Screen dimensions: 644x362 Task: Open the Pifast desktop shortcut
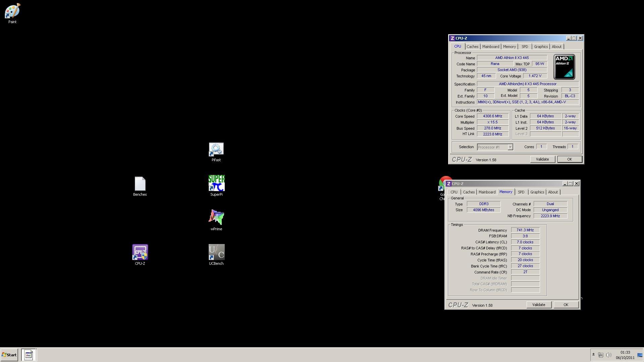tap(216, 152)
